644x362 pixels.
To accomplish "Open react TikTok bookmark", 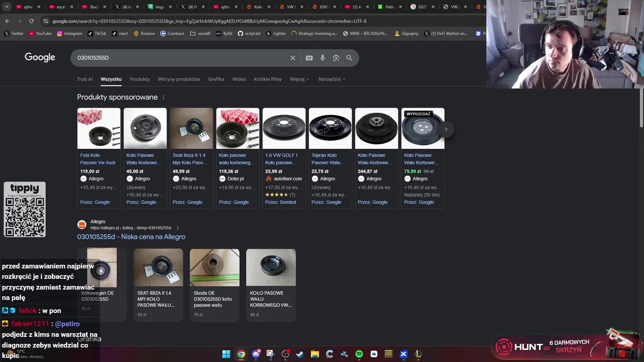I will coord(120,34).
